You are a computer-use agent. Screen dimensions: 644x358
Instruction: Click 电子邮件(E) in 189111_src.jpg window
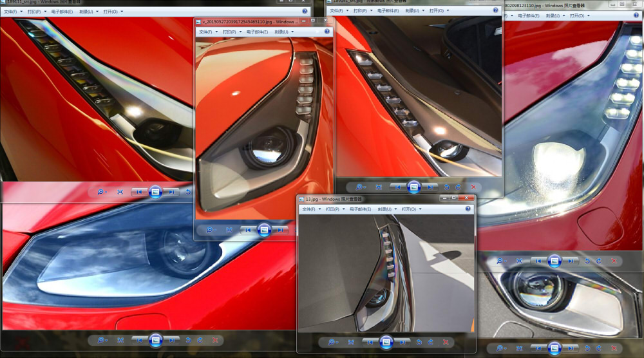tap(62, 12)
